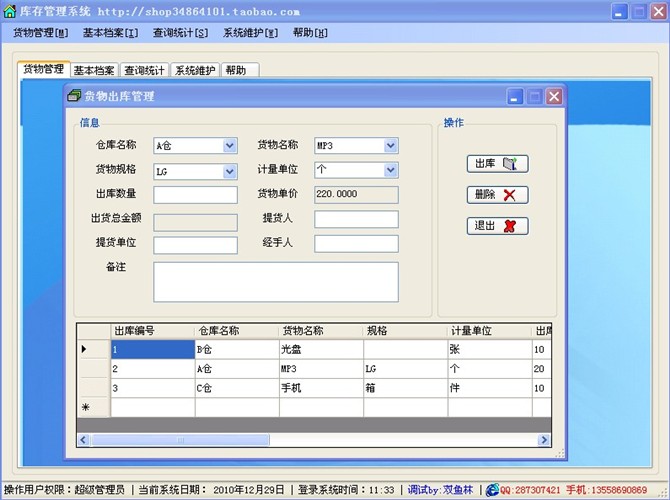Click the 经手人 input field

point(356,244)
